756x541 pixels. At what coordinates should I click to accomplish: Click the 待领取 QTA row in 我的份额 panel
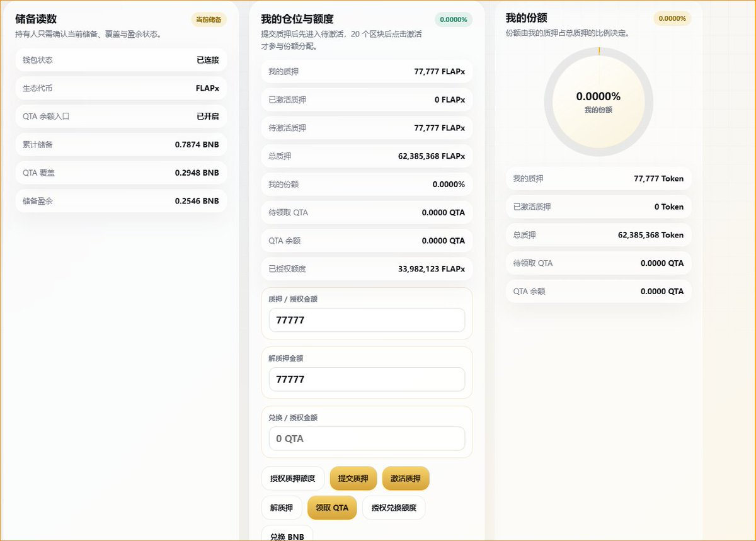click(598, 263)
